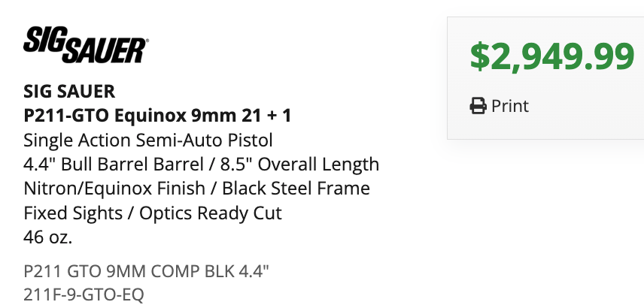The height and width of the screenshot is (308, 644).
Task: Click the 21 + 1 capacity text
Action: 266,116
